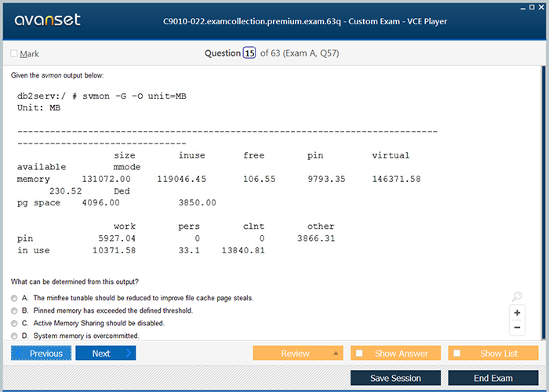
Task: Click the Save Session button
Action: (395, 378)
